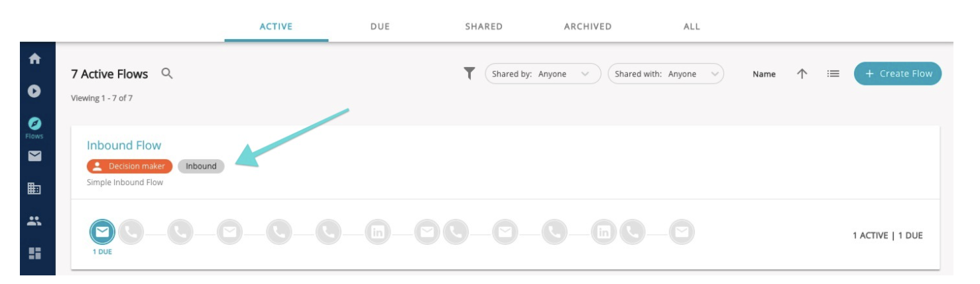
Task: Click the Create Flow button
Action: [898, 74]
